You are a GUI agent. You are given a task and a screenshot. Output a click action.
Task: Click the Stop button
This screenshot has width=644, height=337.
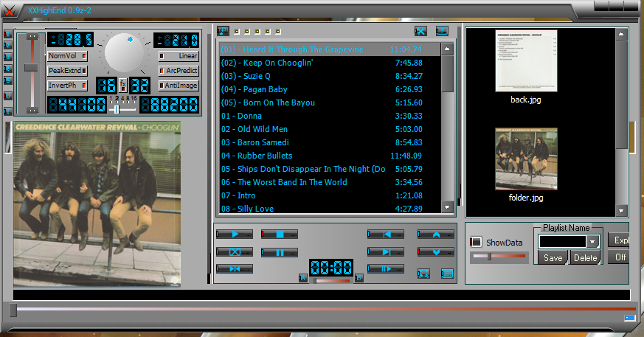pos(280,234)
